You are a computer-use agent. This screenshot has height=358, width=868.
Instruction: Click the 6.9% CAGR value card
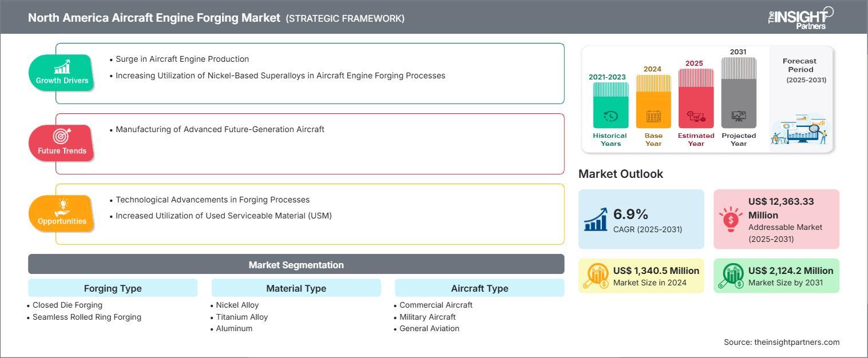point(641,220)
